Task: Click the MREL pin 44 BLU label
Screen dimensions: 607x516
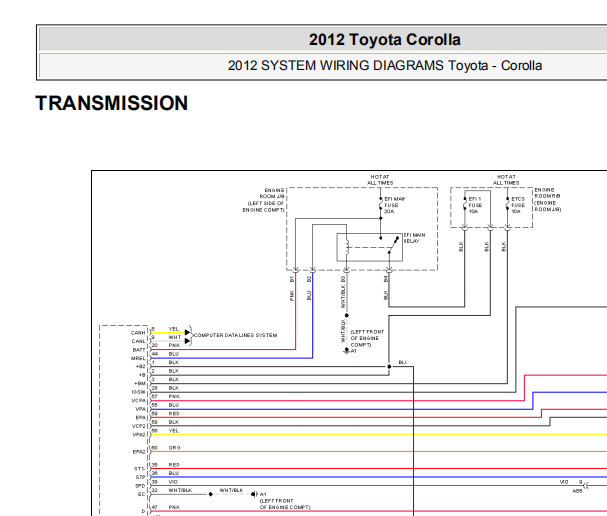Action: 165,354
